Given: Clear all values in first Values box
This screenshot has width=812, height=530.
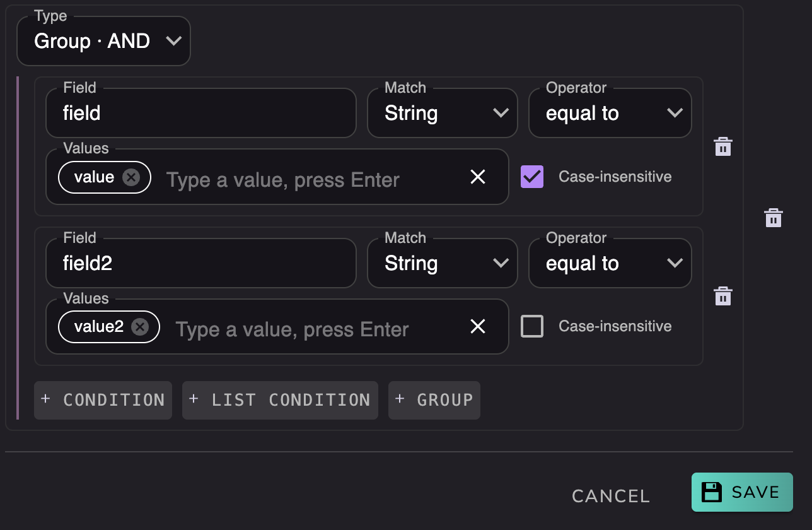Looking at the screenshot, I should click(x=478, y=177).
